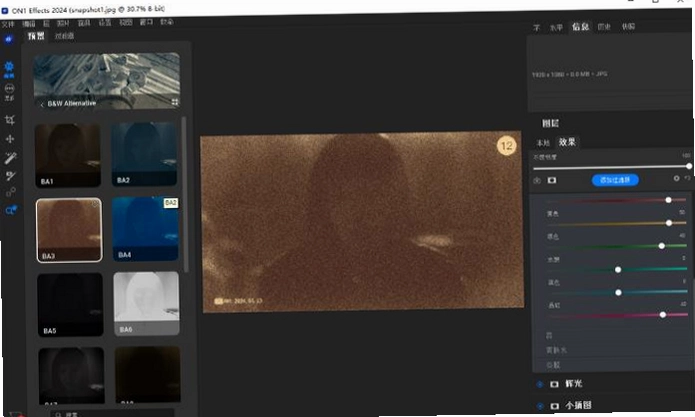Adjust the opacity slider under 图层

pyautogui.click(x=612, y=168)
